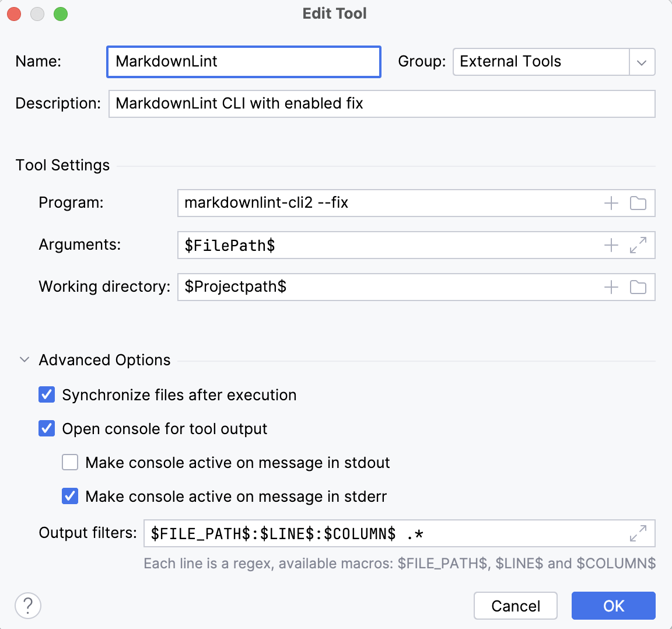The height and width of the screenshot is (629, 672).
Task: Focus the Name text field
Action: [244, 62]
